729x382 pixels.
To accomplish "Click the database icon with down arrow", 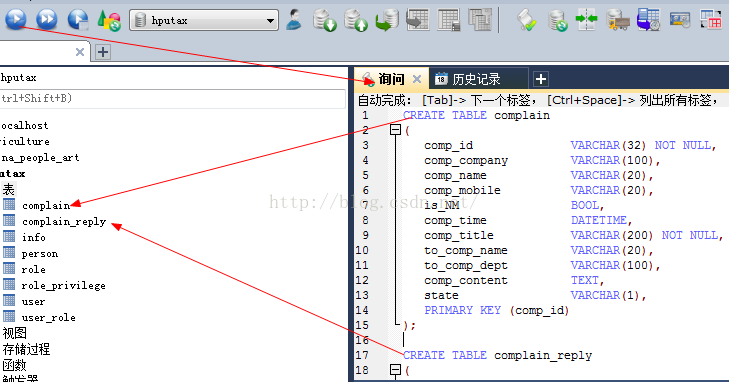I will tap(325, 20).
